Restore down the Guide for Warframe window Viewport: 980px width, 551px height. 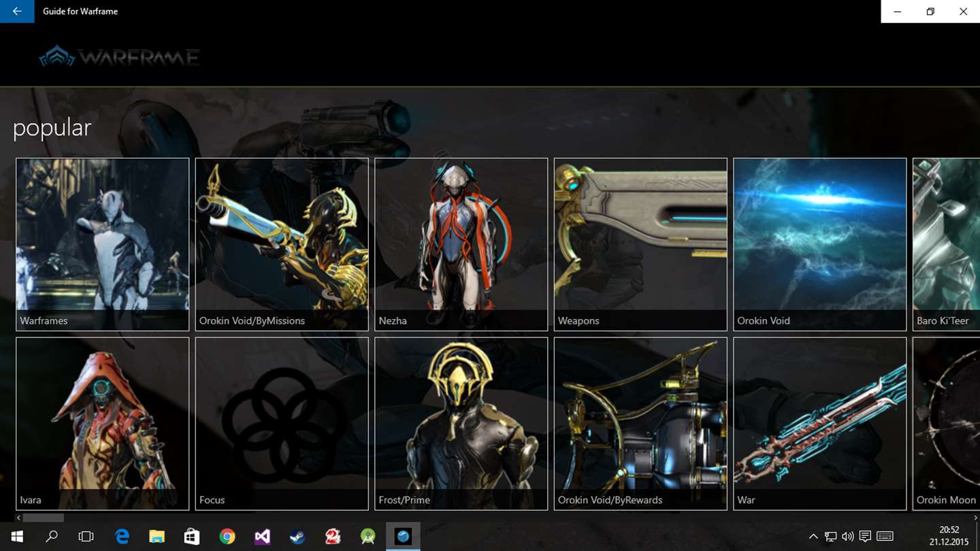pyautogui.click(x=930, y=12)
